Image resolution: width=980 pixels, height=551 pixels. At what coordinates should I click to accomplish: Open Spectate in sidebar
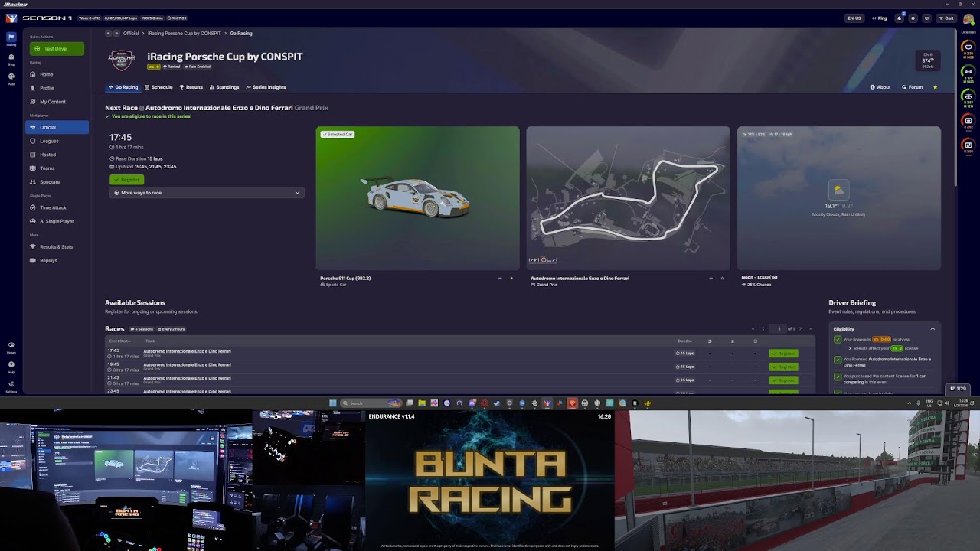click(57, 182)
